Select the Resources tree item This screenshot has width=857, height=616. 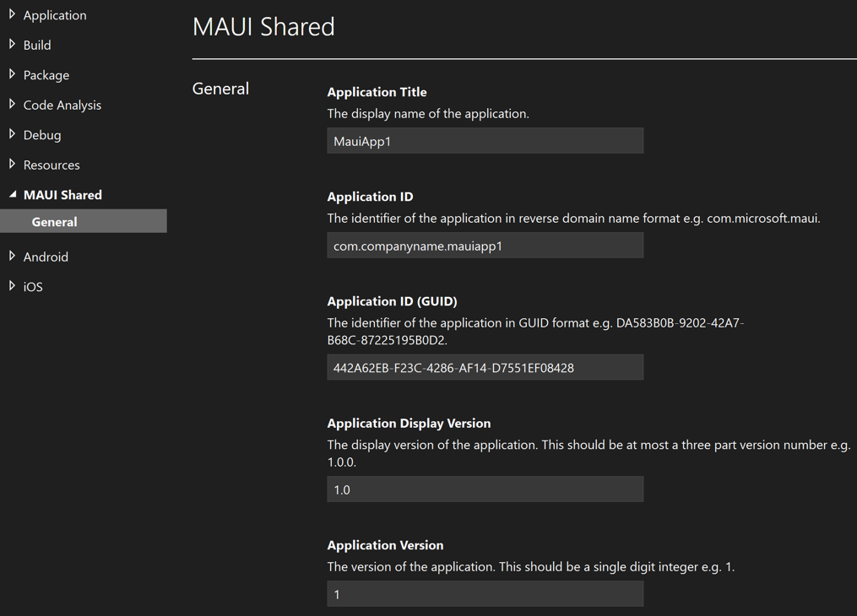click(49, 165)
